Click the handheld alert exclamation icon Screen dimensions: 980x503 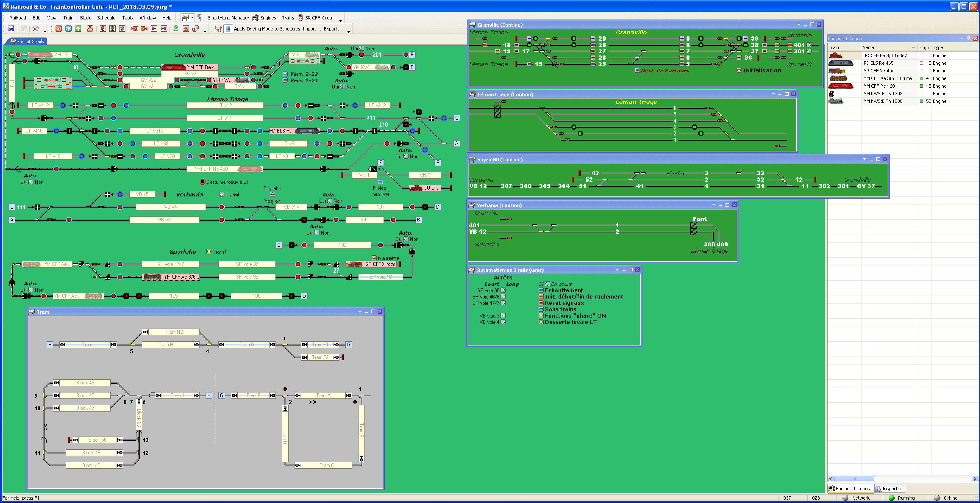pyautogui.click(x=218, y=29)
